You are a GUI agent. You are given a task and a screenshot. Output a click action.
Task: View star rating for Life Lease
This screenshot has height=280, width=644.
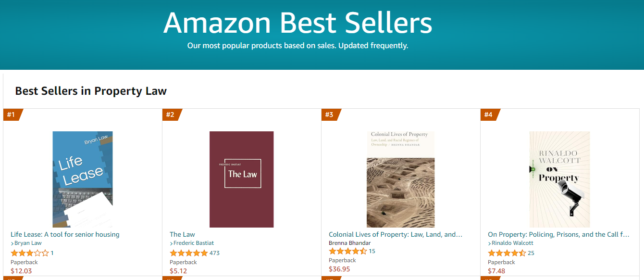(x=29, y=253)
